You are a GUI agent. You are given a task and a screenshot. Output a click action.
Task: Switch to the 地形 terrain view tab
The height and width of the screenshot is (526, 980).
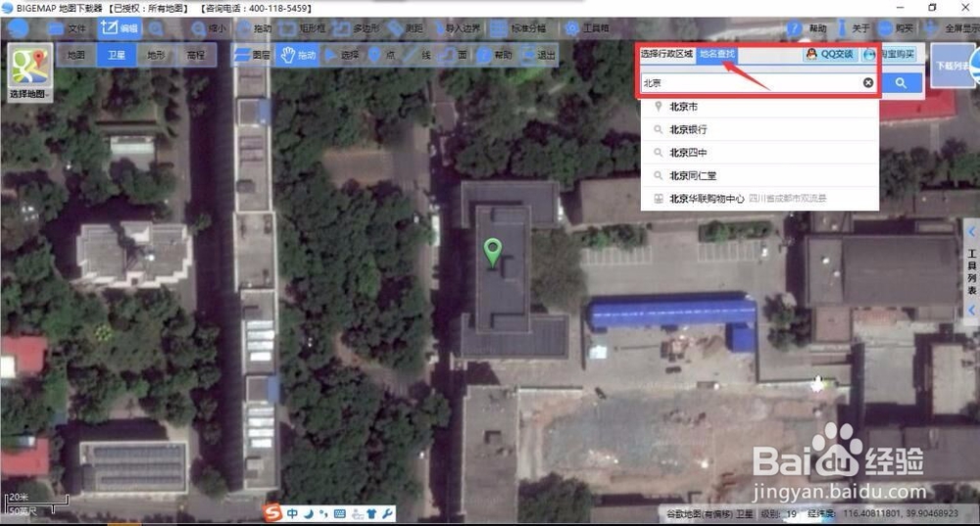[156, 55]
